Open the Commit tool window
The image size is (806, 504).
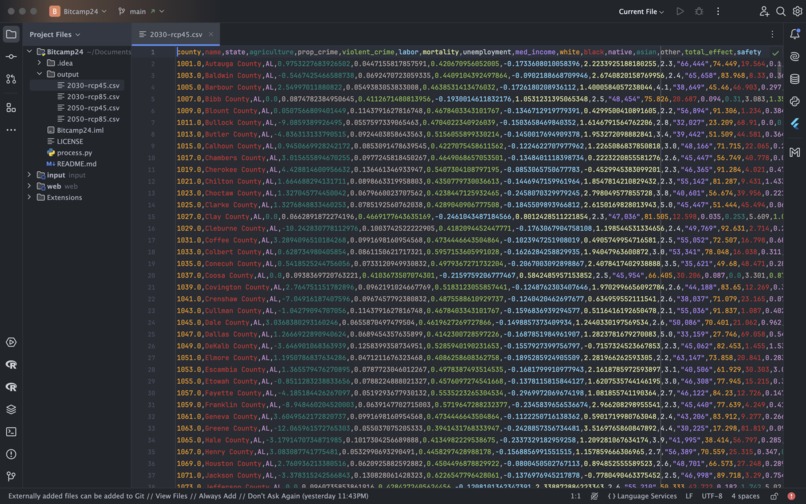point(11,57)
